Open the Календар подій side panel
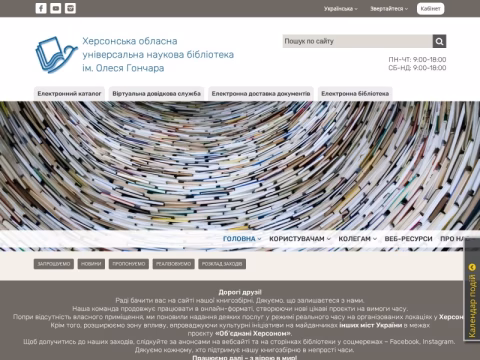The width and height of the screenshot is (480, 360). (x=472, y=290)
